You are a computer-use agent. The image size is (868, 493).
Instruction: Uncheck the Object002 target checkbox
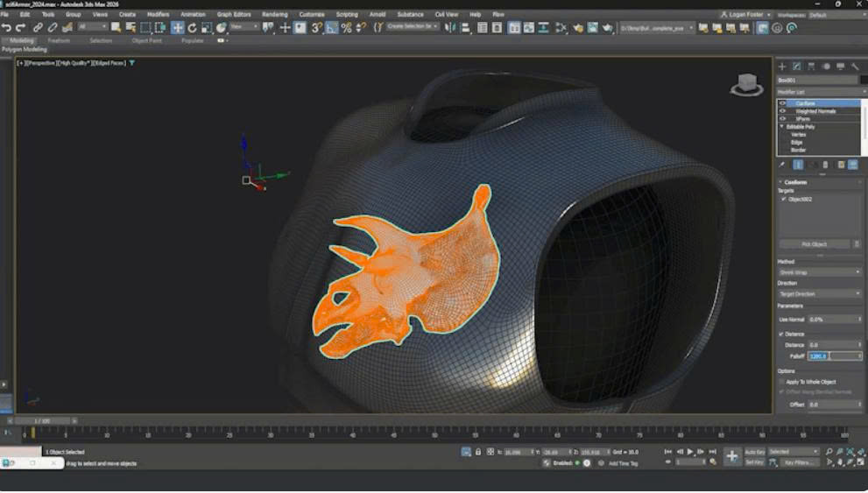(x=783, y=199)
